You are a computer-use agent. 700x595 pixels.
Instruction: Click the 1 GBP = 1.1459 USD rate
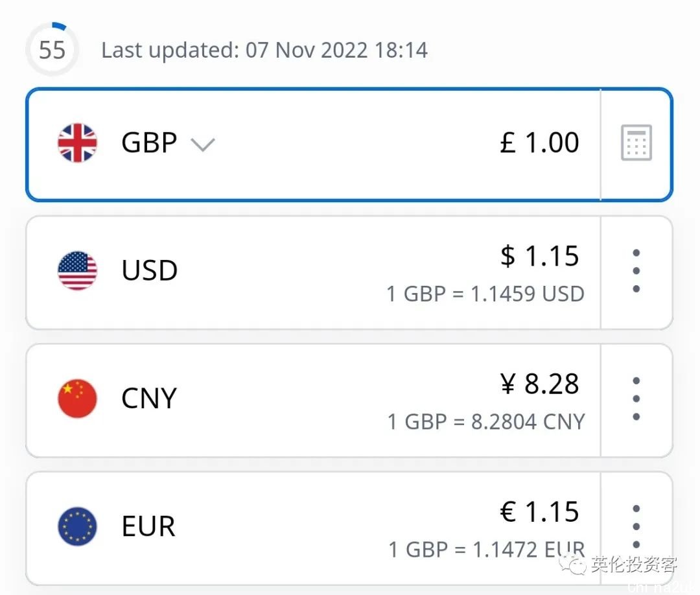point(485,294)
